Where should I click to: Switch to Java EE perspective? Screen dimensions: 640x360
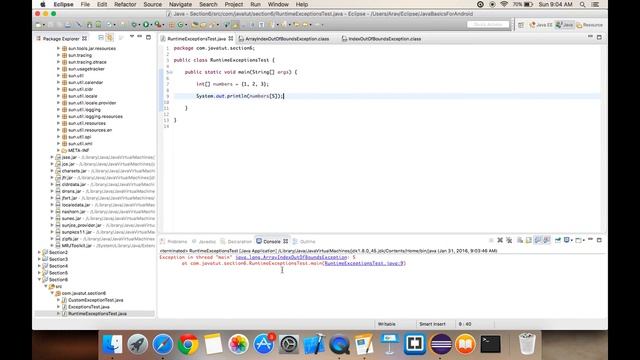541,25
